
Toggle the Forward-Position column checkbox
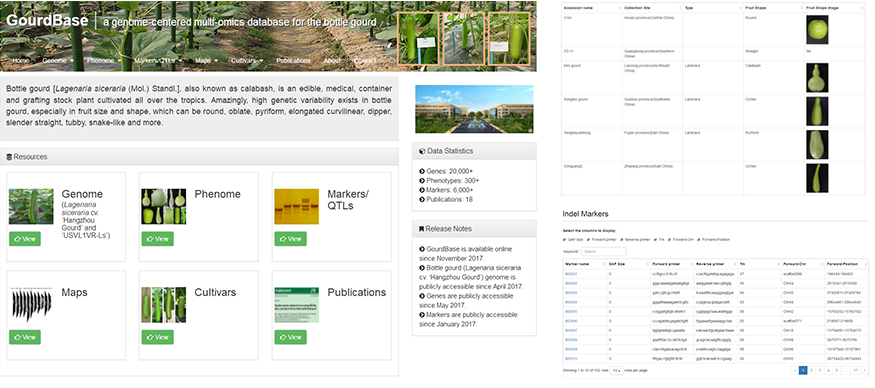(x=698, y=239)
